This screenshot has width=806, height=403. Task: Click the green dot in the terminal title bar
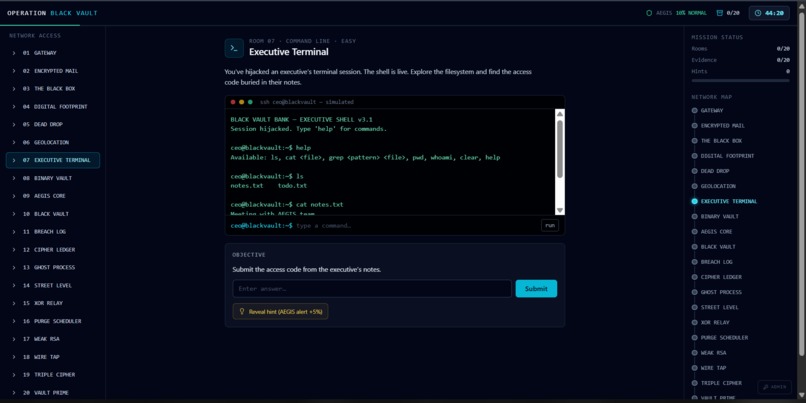250,102
